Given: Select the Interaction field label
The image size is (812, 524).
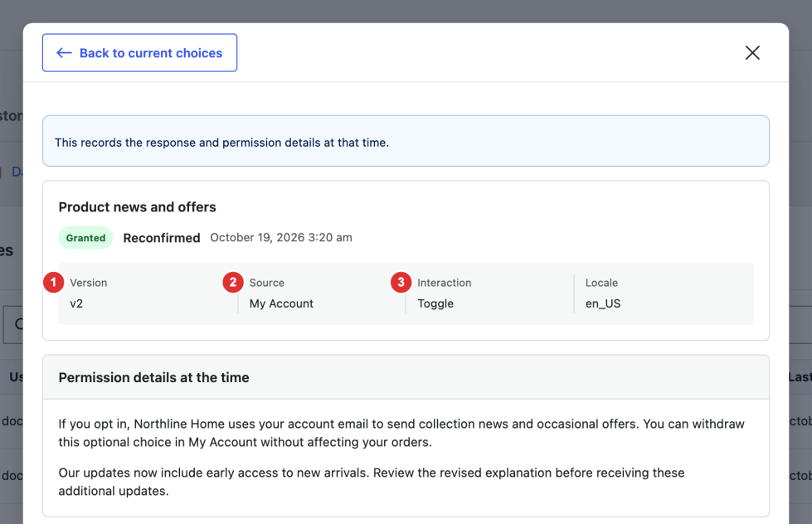Looking at the screenshot, I should 445,283.
